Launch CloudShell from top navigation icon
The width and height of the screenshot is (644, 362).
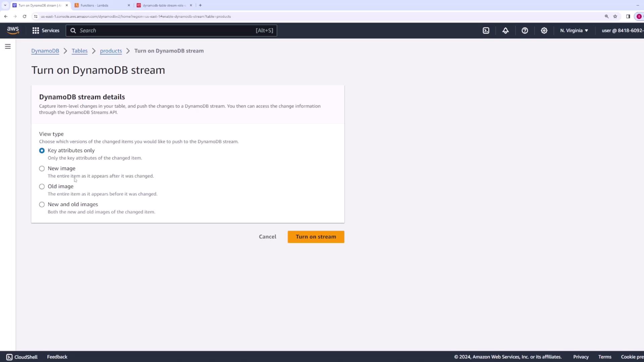[486, 31]
